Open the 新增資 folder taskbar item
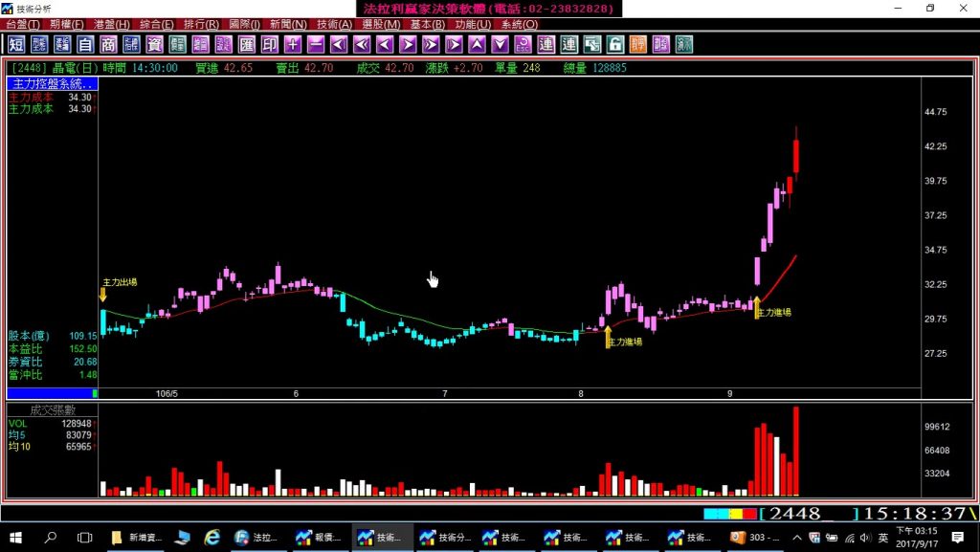The width and height of the screenshot is (980, 552). pyautogui.click(x=137, y=537)
